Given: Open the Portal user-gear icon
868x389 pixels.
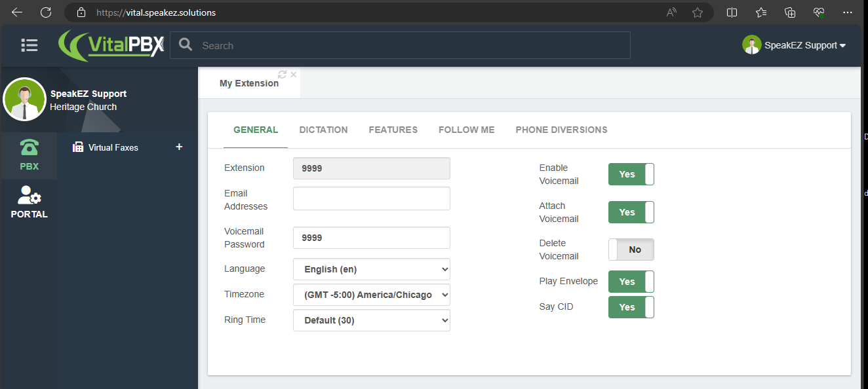Looking at the screenshot, I should click(29, 195).
